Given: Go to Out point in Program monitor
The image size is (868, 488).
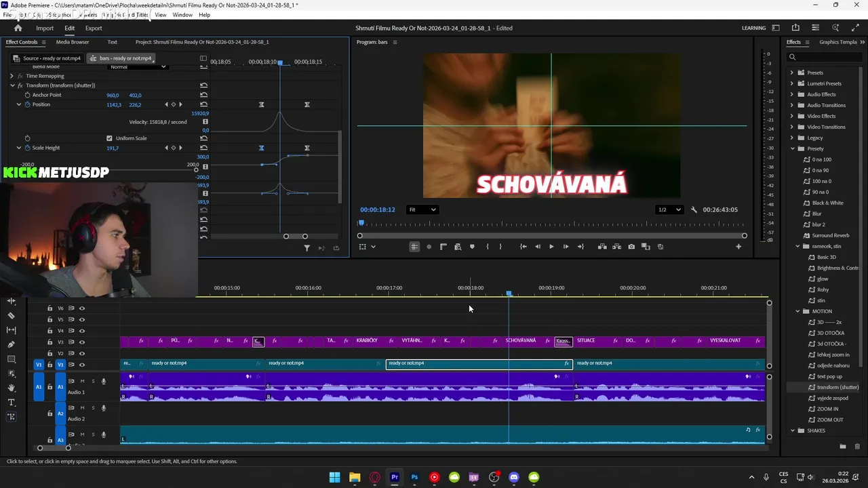Looking at the screenshot, I should pos(580,247).
